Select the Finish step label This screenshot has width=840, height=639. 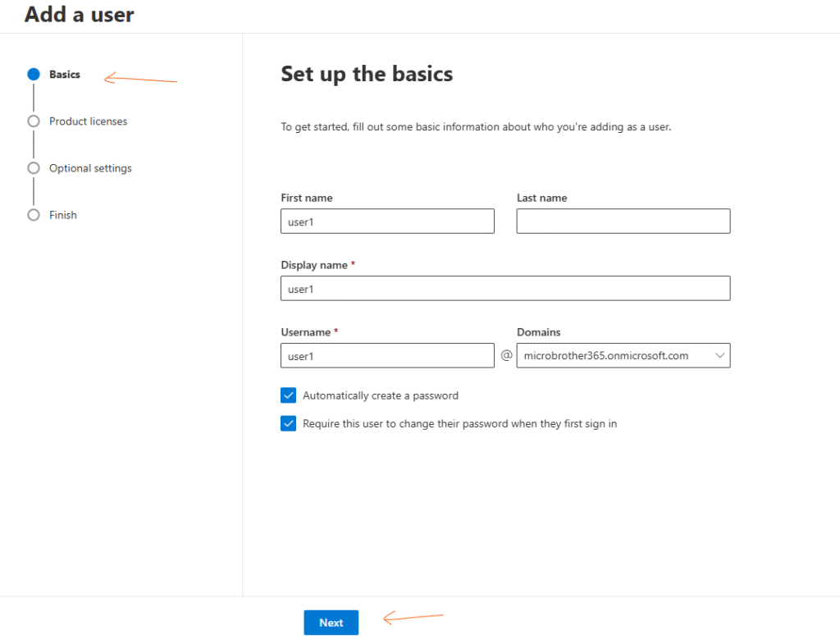click(x=63, y=215)
